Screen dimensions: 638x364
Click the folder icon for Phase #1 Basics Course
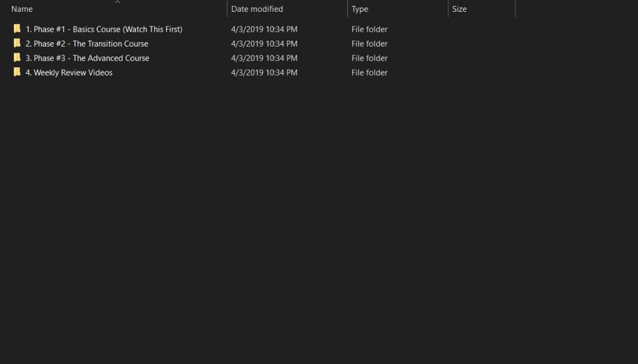17,29
